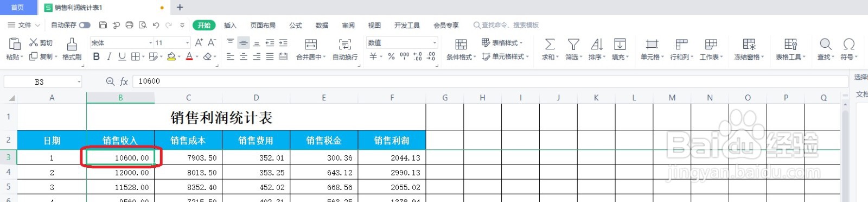Image resolution: width=868 pixels, height=202 pixels.
Task: Click the zoom magnifier next to fx
Action: pos(110,81)
